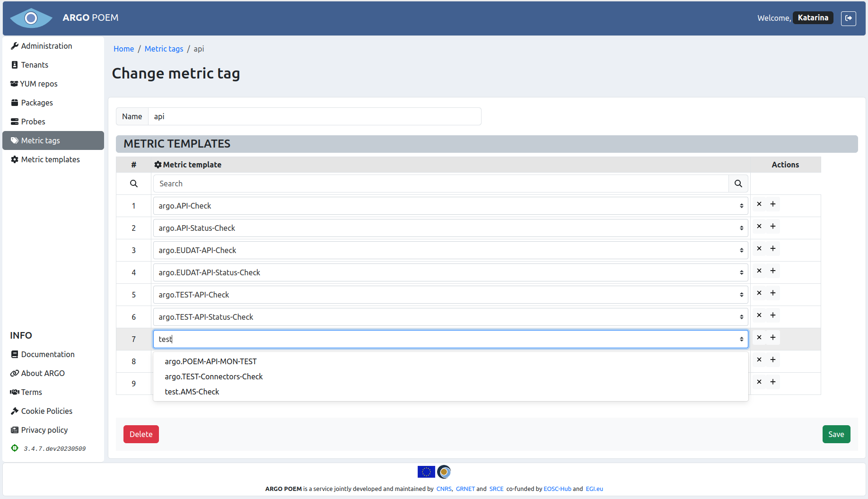Click the gear icon next to Metric template header
This screenshot has height=499, width=868.
[158, 164]
